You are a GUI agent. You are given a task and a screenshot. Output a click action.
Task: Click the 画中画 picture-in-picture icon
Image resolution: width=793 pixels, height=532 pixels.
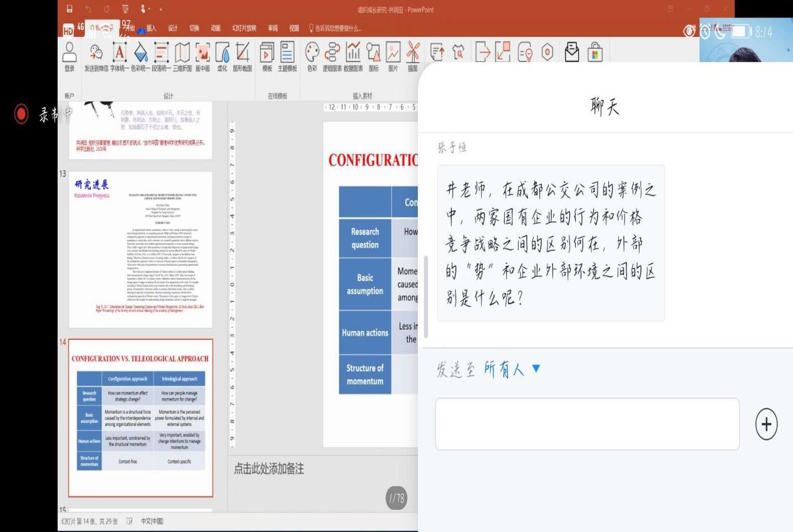[202, 53]
